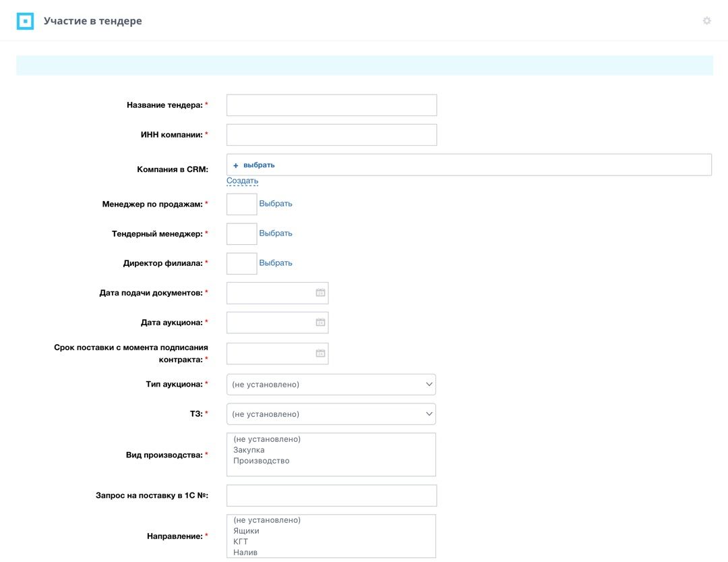This screenshot has height=562, width=728.
Task: Open calendar for Дата подачи документов
Action: pos(320,292)
